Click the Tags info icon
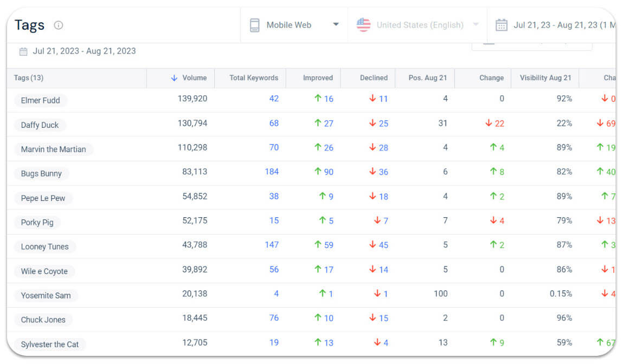Image resolution: width=623 pixels, height=364 pixels. pos(59,25)
